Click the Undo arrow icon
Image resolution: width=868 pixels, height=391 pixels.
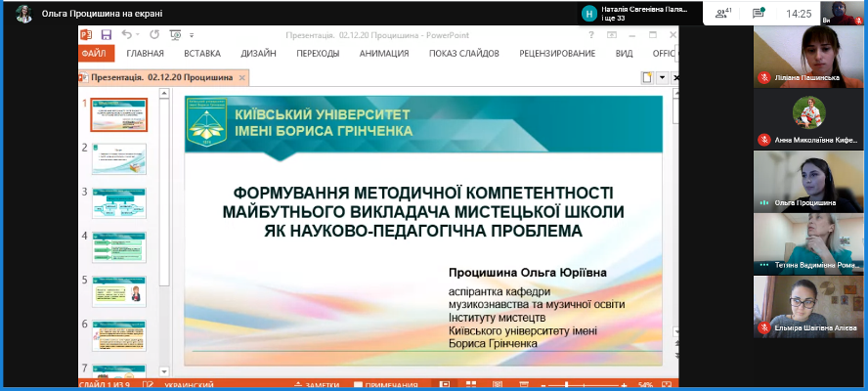coord(127,34)
